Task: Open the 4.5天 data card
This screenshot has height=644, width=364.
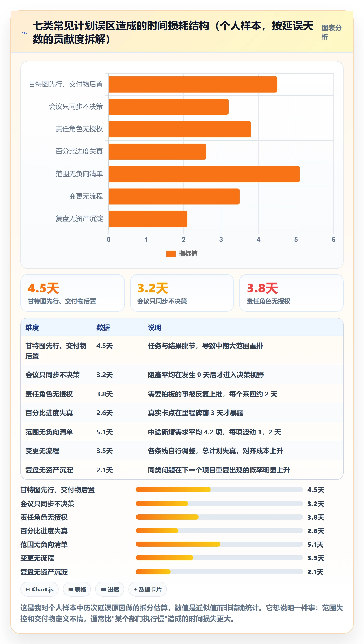Action: click(x=73, y=293)
